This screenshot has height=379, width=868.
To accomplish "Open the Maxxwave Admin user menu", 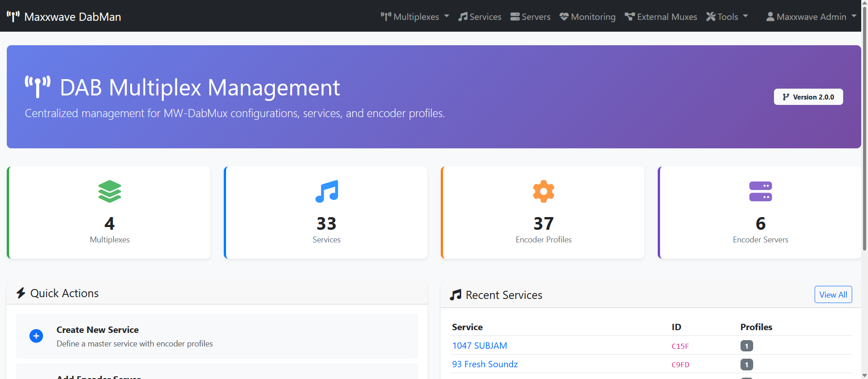I will point(811,17).
